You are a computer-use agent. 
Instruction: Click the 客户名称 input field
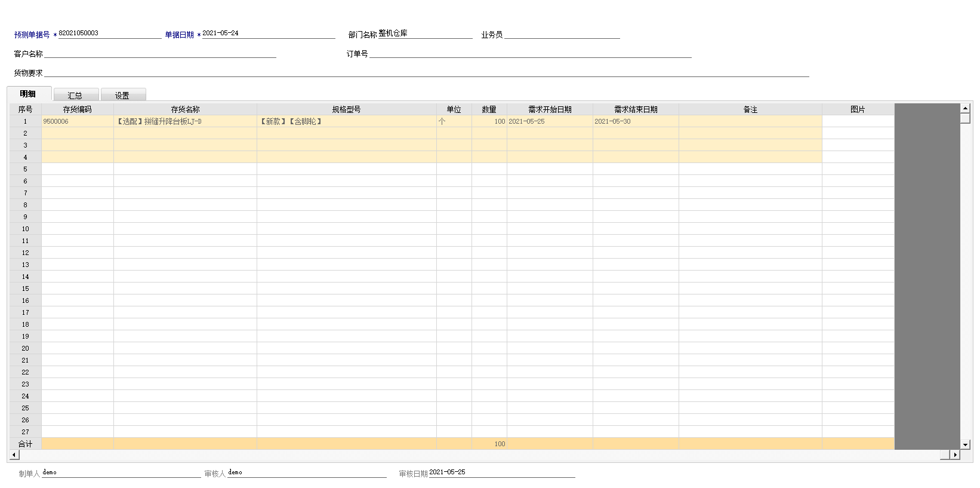coord(160,53)
